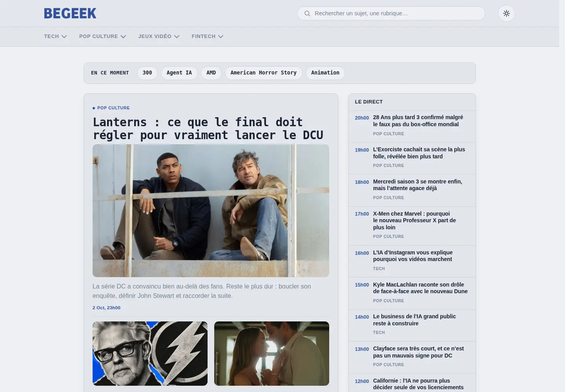Click the 'EN CE MOMENT' label
565x392 pixels.
coord(110,73)
